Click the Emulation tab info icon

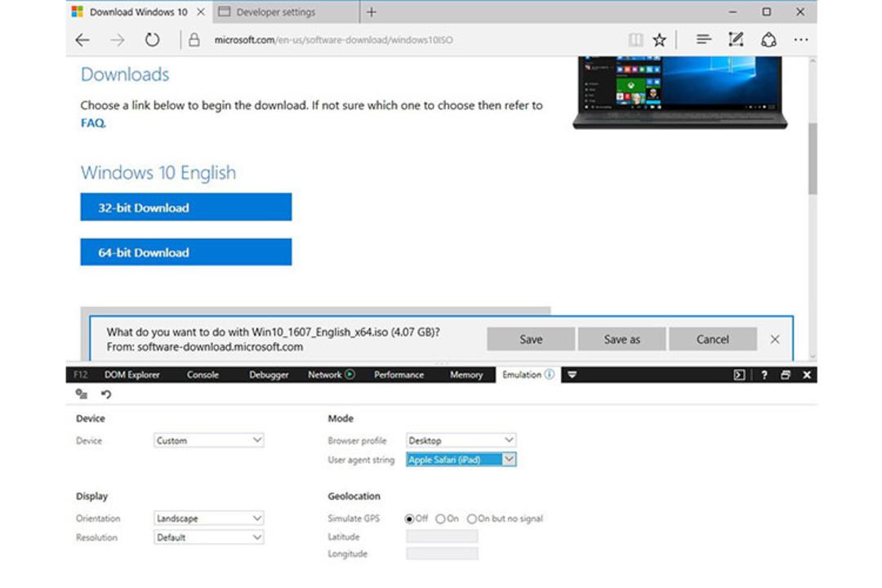click(549, 374)
